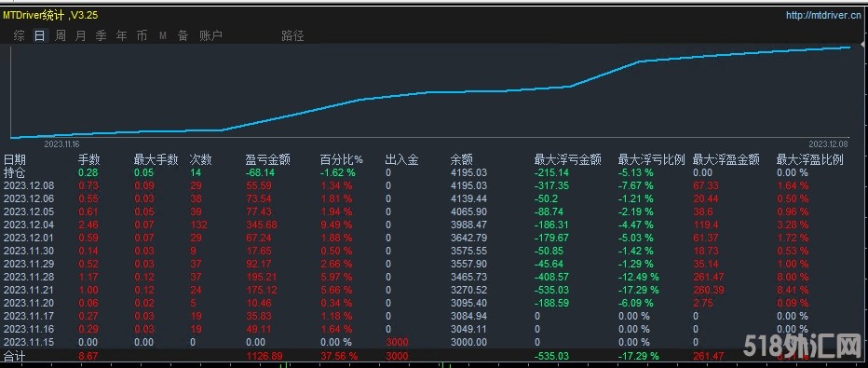Select the 2023.11.15 date row

coord(29,343)
